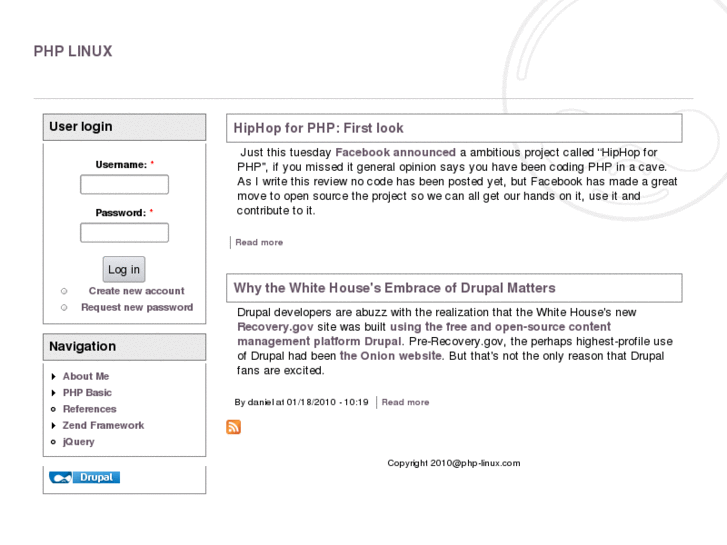Expand the PHP Basic menu arrow
727x545 pixels.
53,393
